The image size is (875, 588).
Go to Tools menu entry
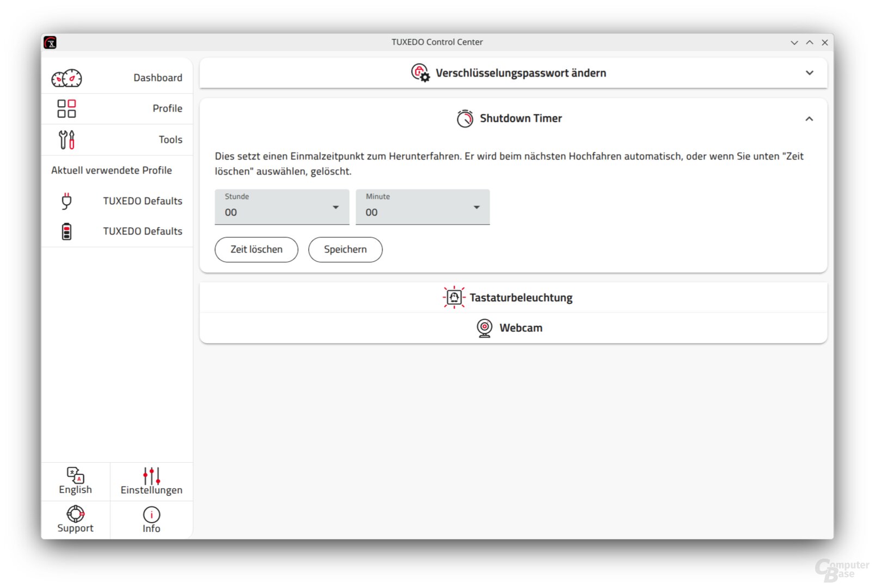click(117, 139)
